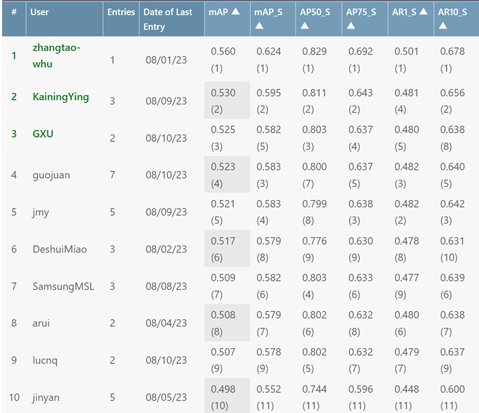The image size is (479, 413).
Task: Select the SamsungMSL row name
Action: click(x=63, y=286)
